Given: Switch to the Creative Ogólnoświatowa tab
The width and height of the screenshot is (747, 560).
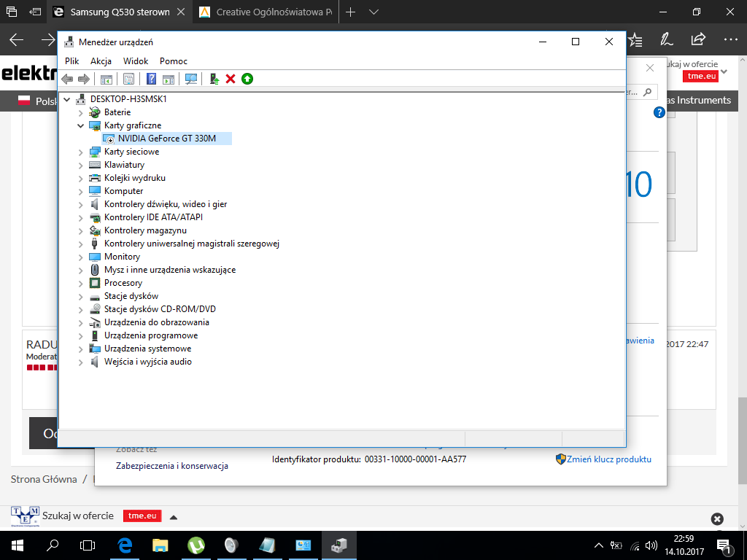Looking at the screenshot, I should pos(266,12).
